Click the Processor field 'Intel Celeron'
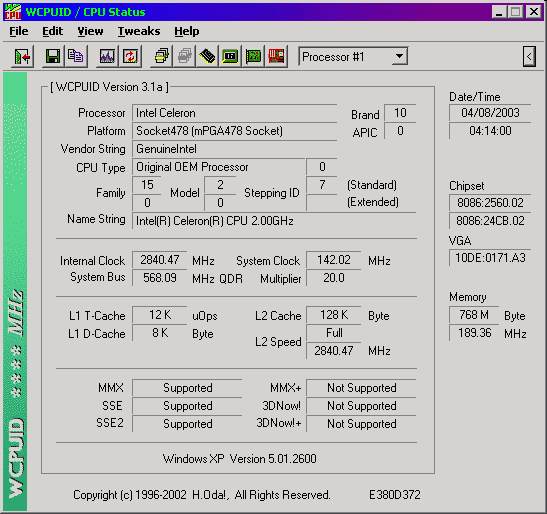Image resolution: width=547 pixels, height=514 pixels. (234, 113)
